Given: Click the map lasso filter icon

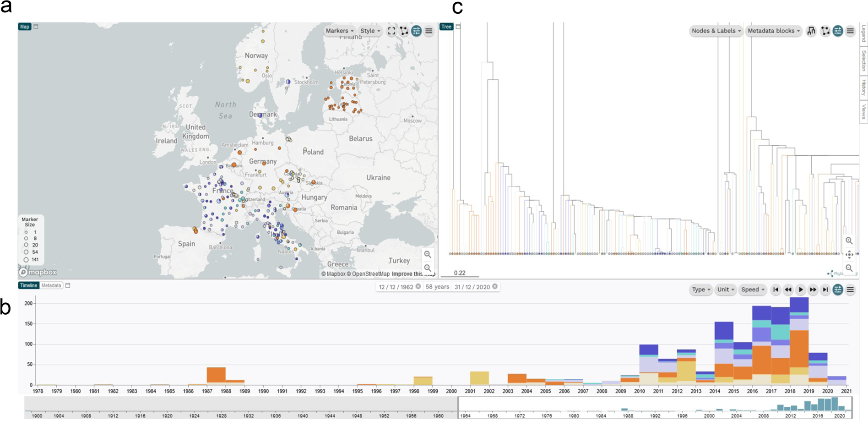Looking at the screenshot, I should pos(404,31).
